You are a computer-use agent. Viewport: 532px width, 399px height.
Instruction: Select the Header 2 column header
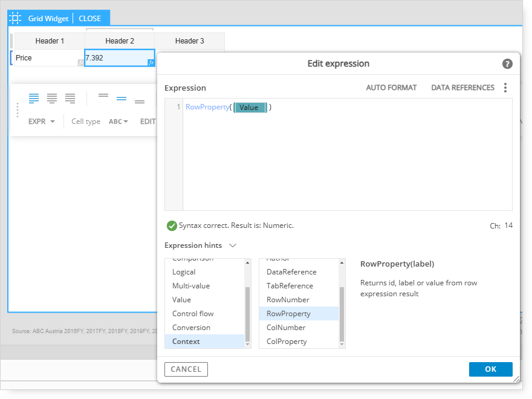[120, 41]
